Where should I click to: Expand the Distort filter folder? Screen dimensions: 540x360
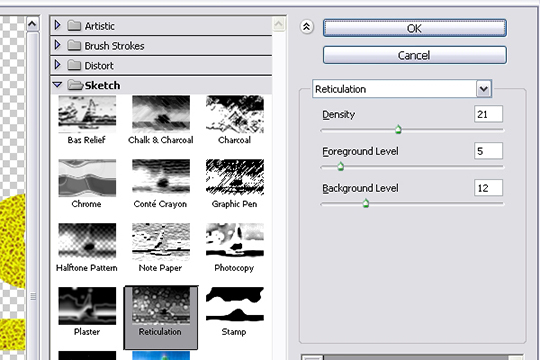pos(58,65)
